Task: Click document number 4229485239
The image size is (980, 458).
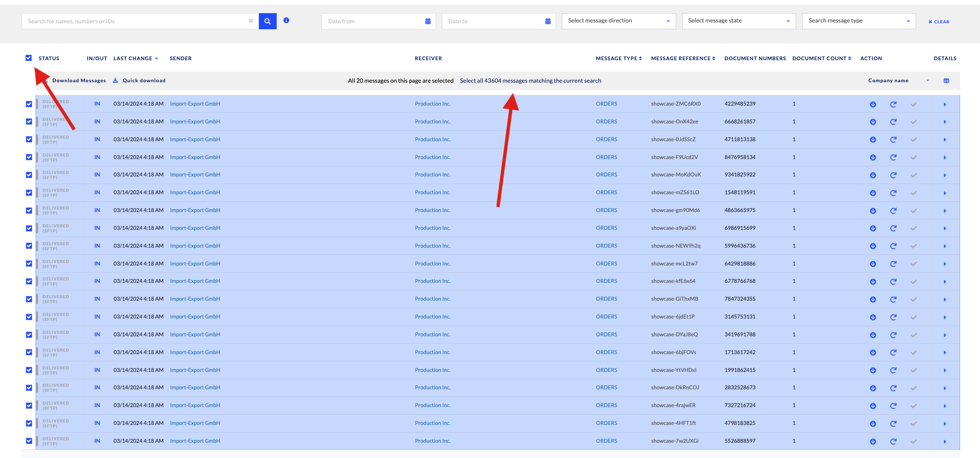Action: click(740, 104)
